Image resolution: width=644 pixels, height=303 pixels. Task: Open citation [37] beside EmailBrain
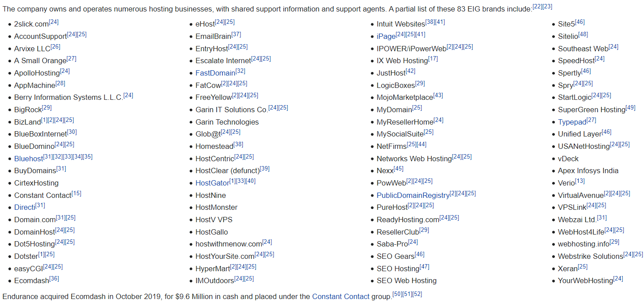click(236, 34)
